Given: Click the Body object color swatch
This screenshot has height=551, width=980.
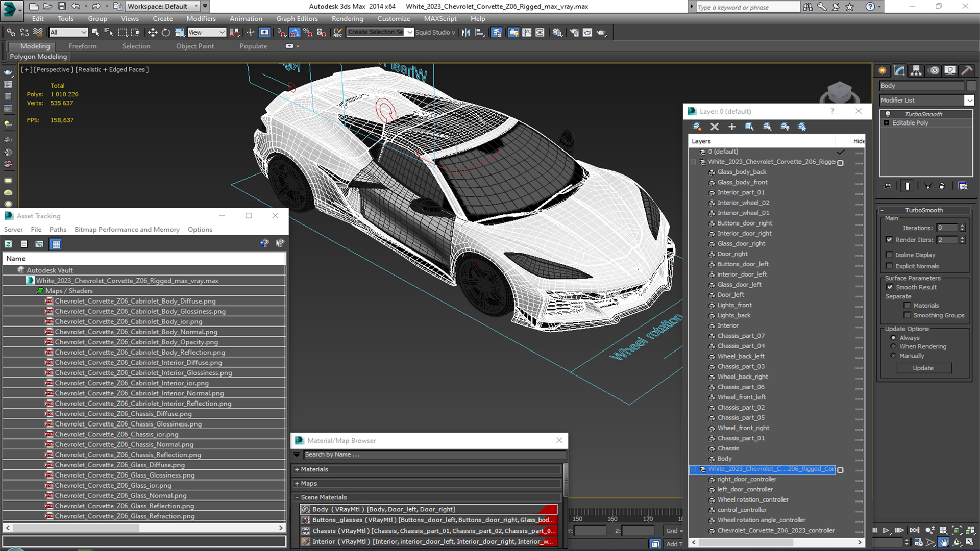Looking at the screenshot, I should pos(971,86).
